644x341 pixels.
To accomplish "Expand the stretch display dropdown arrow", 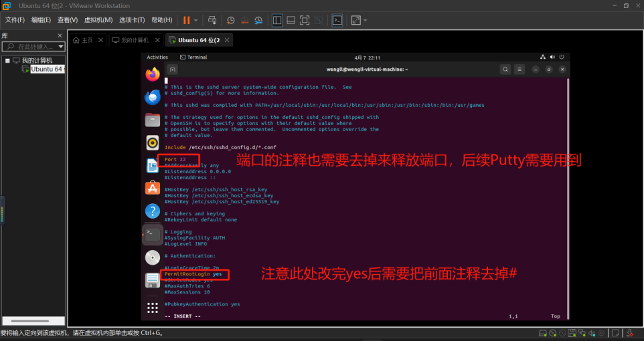I will (x=366, y=20).
